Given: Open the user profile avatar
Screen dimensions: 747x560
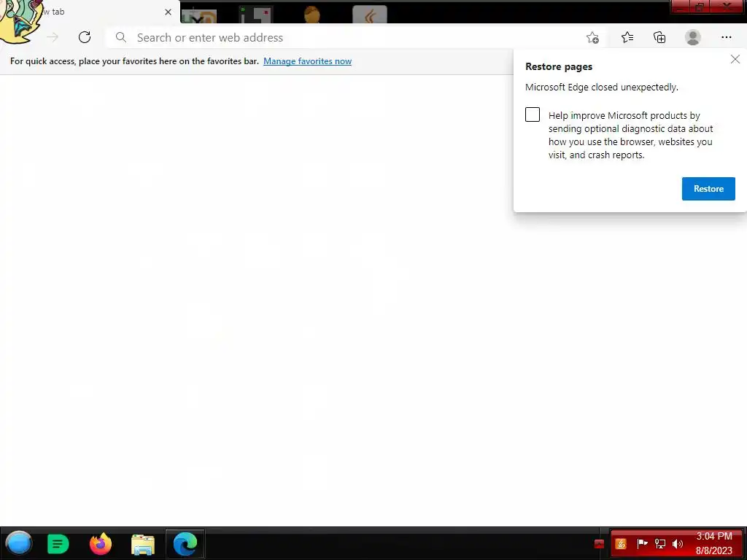Looking at the screenshot, I should 693,37.
